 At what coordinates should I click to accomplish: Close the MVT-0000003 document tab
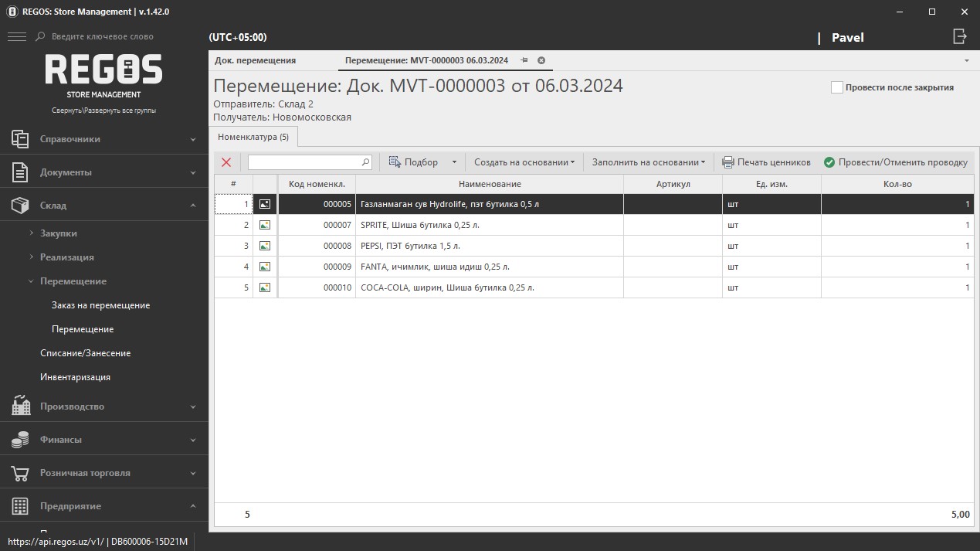click(x=541, y=60)
